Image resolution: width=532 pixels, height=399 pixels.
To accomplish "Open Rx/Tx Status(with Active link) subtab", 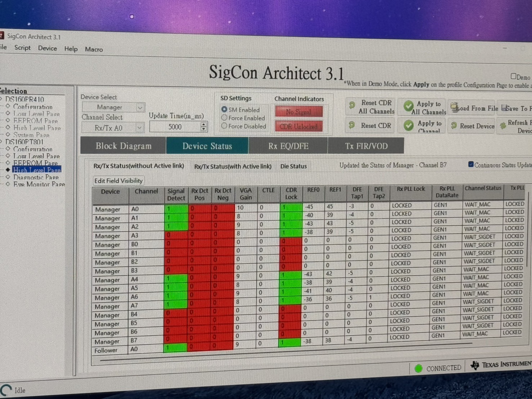I will [x=233, y=166].
